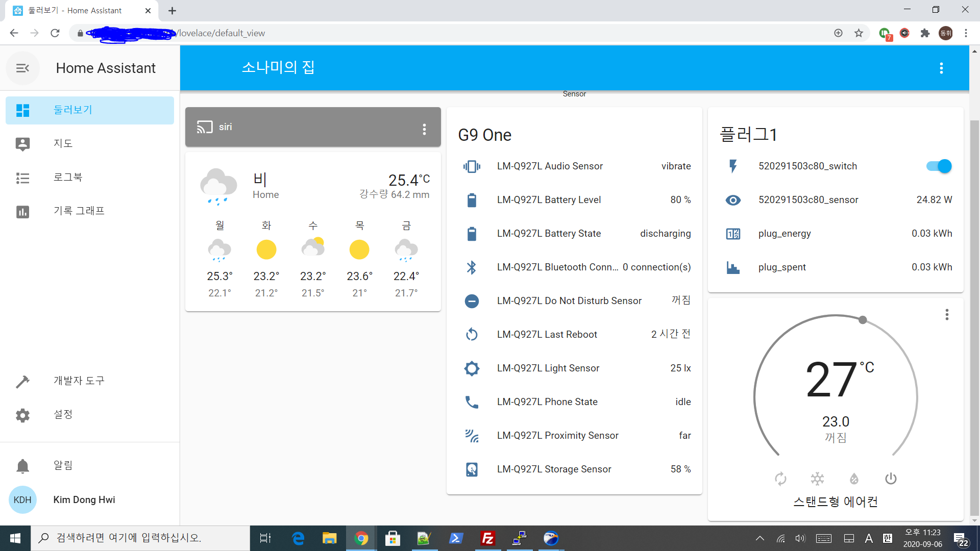Click the thermostat auto mode cycle icon

[780, 479]
